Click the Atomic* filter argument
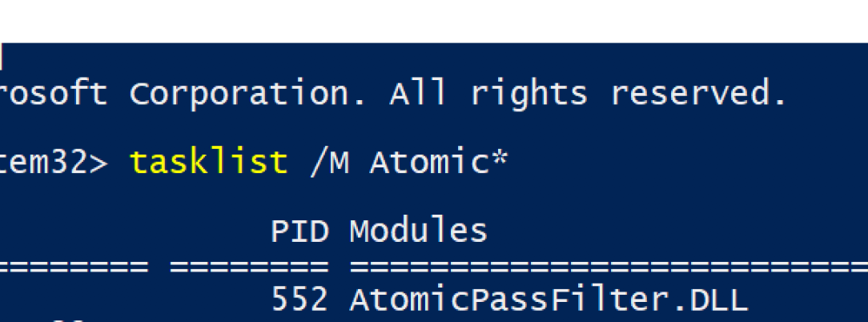 [x=438, y=163]
